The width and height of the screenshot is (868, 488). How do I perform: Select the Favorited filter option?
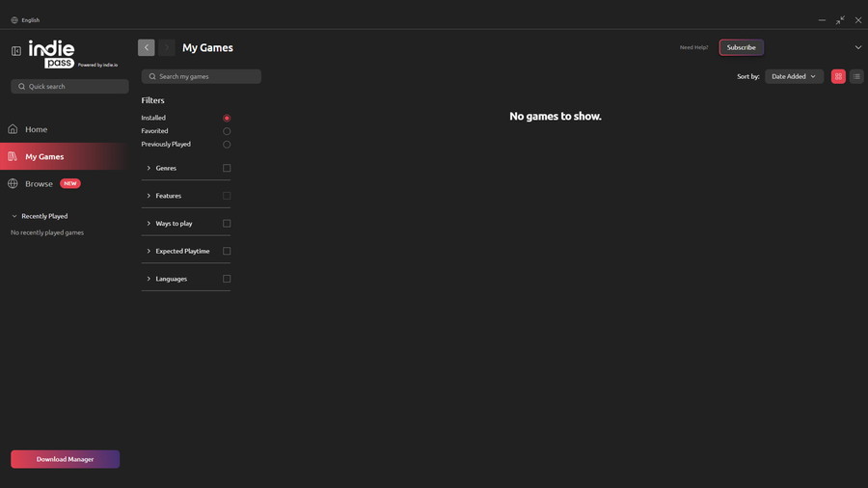click(227, 131)
